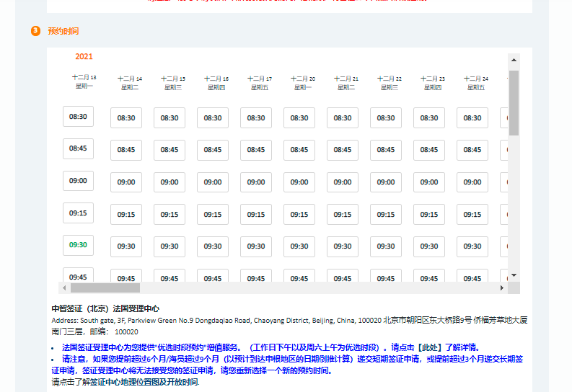Choose 09:15 on Wednesday December 22
The image size is (572, 392).
click(386, 215)
